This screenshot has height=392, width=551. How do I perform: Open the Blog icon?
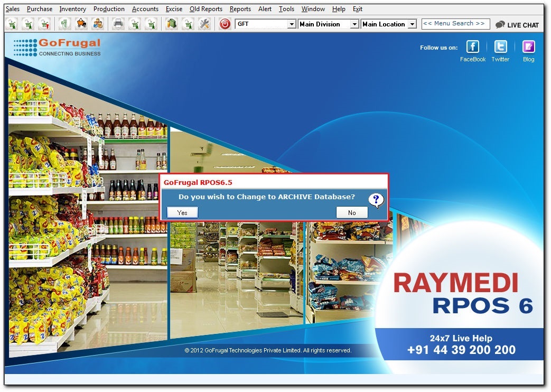[528, 47]
